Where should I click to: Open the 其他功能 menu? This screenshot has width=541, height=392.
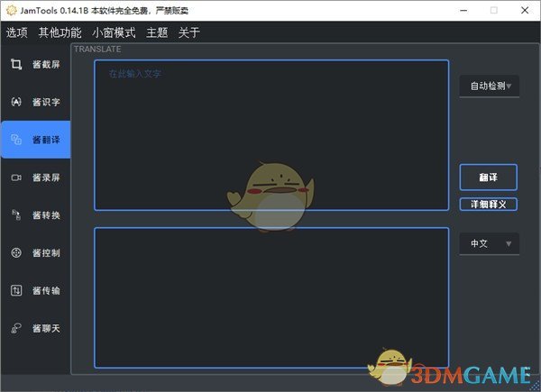point(60,32)
